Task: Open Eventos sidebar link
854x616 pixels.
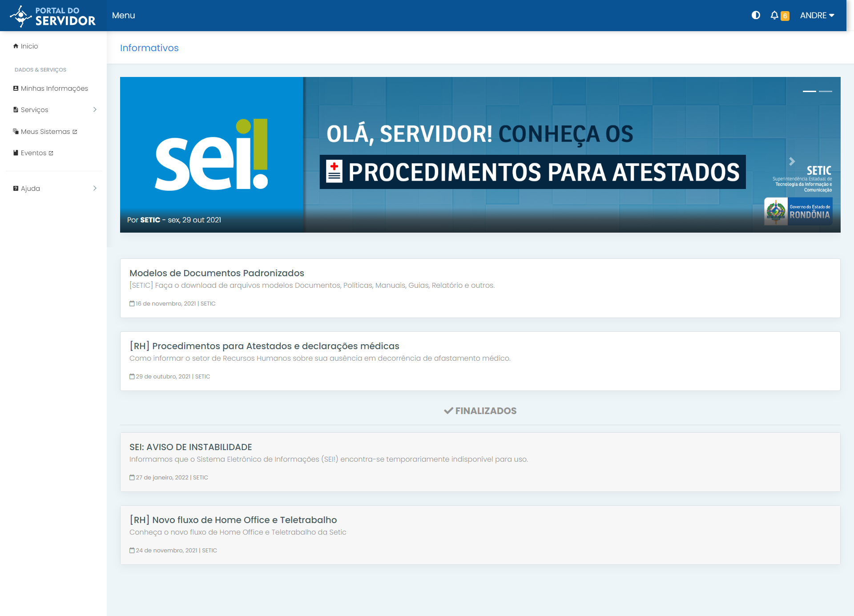Action: (33, 153)
